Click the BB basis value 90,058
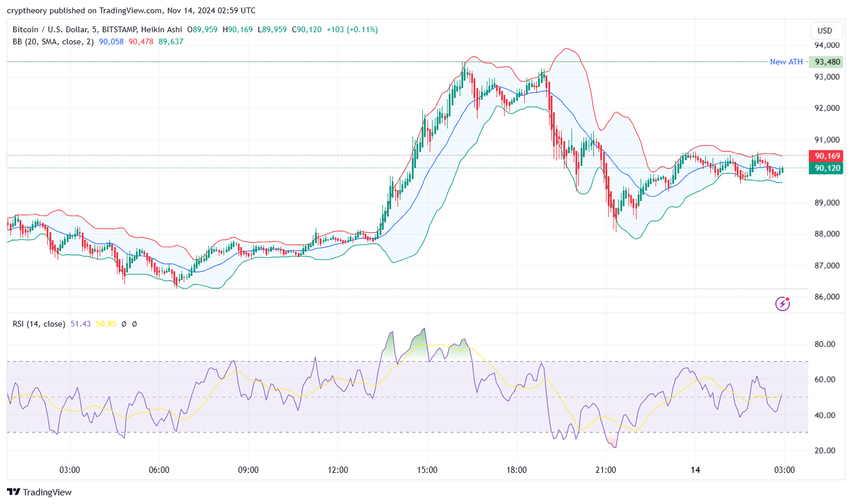This screenshot has height=504, width=852. pyautogui.click(x=111, y=41)
